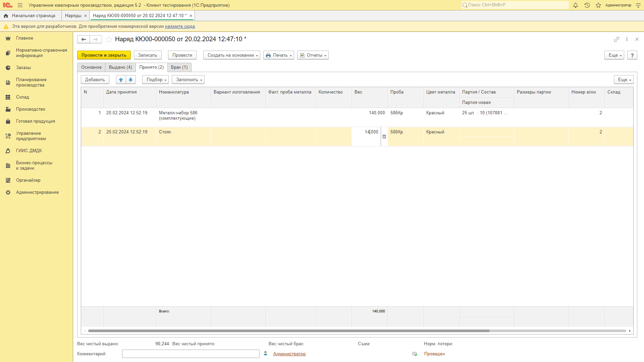Open notifications bell icon
The image size is (644, 362).
pos(576,5)
